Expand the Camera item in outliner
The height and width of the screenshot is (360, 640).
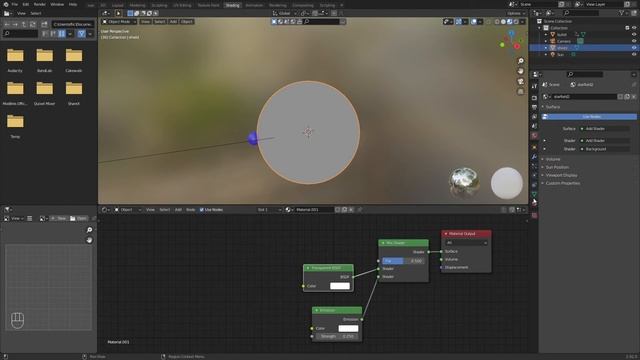546,41
